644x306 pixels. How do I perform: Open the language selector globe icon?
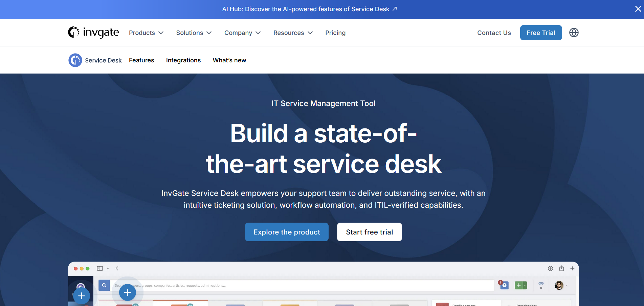pyautogui.click(x=574, y=33)
